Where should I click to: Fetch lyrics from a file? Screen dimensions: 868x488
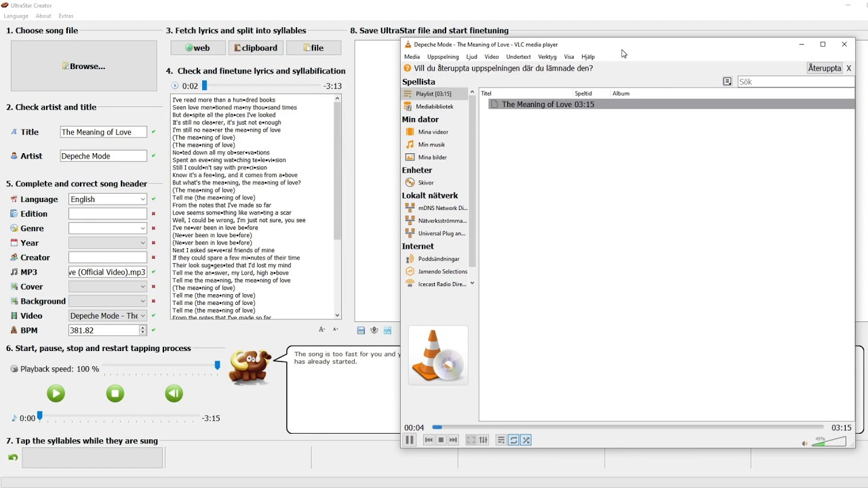click(x=313, y=47)
